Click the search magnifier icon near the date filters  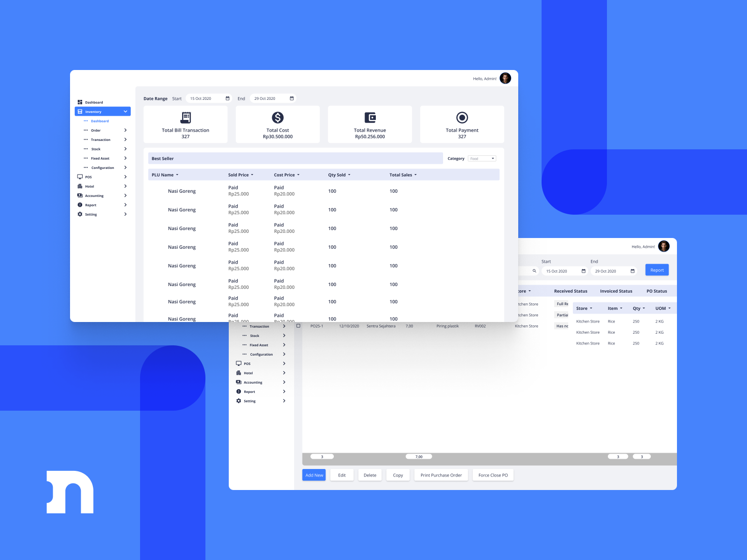534,270
